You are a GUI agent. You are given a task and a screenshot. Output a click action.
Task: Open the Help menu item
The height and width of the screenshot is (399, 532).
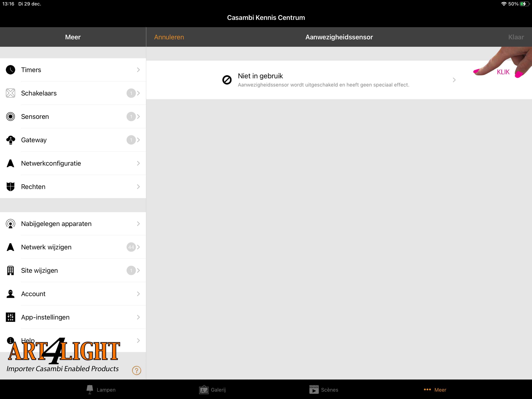point(28,340)
